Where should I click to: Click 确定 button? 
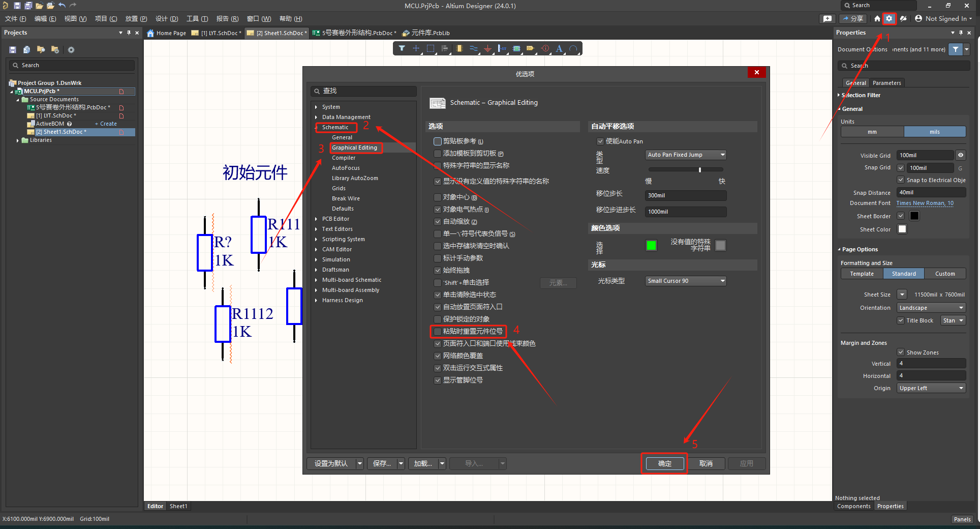coord(665,463)
